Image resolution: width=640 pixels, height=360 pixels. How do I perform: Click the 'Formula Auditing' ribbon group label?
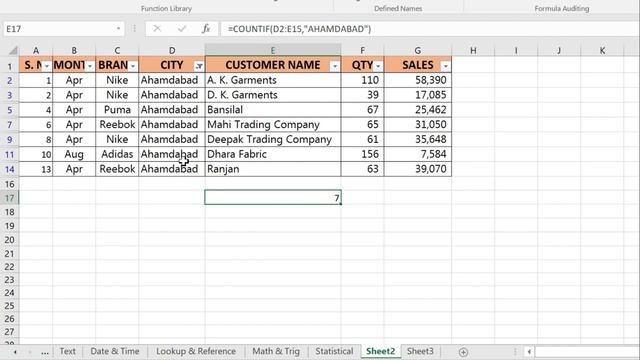(x=562, y=8)
